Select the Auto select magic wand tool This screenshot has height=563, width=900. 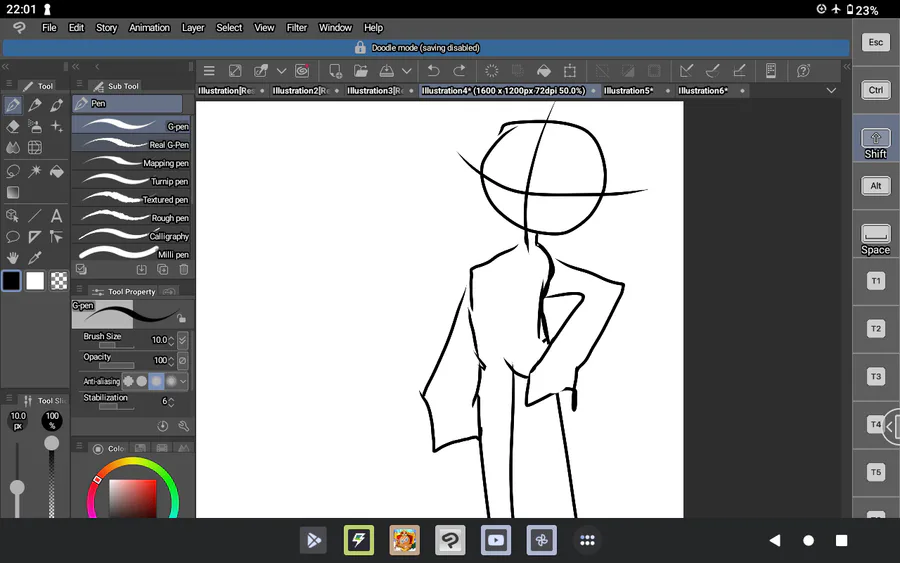[x=35, y=171]
